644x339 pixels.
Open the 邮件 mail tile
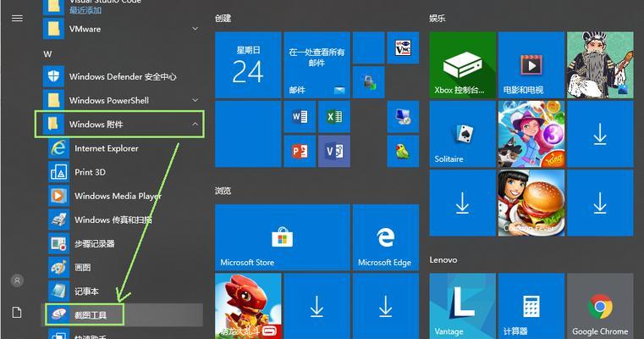coord(316,65)
